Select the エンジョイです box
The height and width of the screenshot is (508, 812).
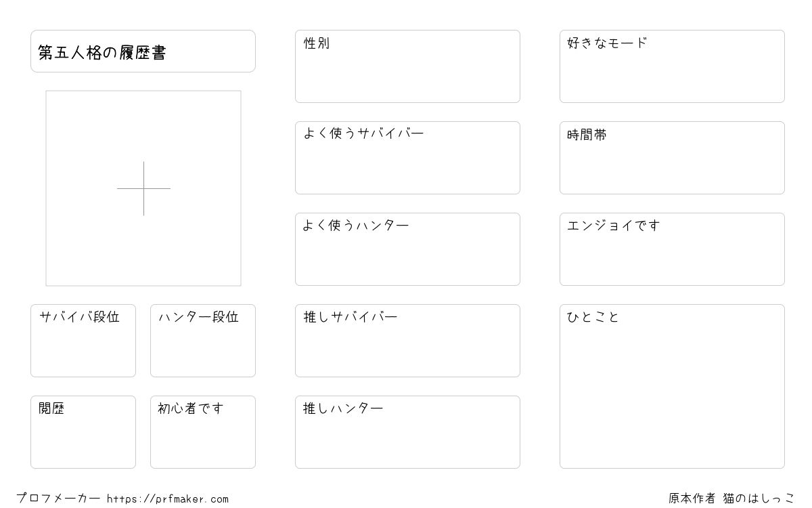click(x=672, y=249)
